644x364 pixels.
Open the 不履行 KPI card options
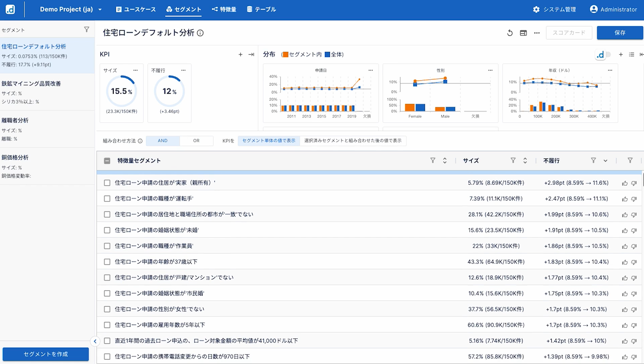point(183,70)
